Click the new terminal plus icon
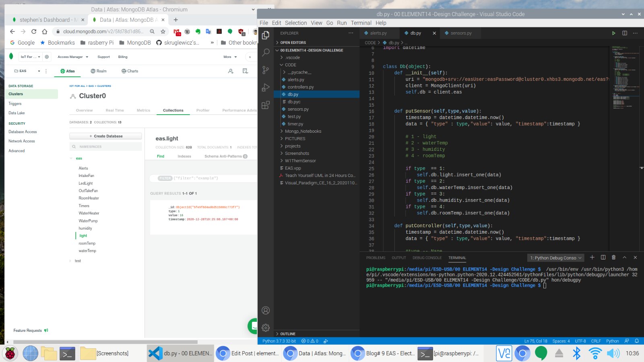644x362 pixels. (592, 257)
